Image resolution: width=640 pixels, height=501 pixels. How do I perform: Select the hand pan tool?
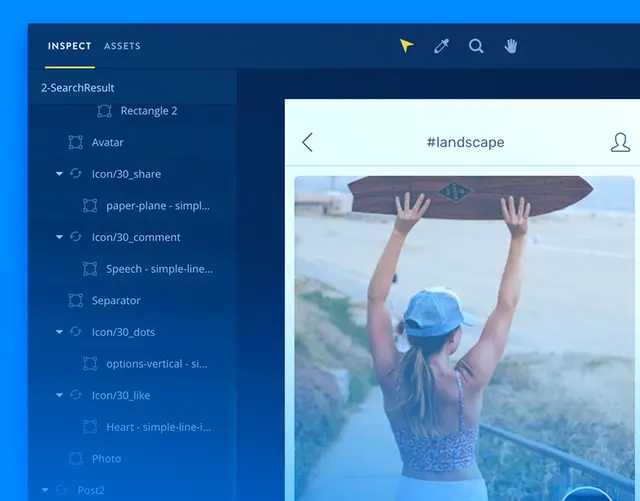511,46
